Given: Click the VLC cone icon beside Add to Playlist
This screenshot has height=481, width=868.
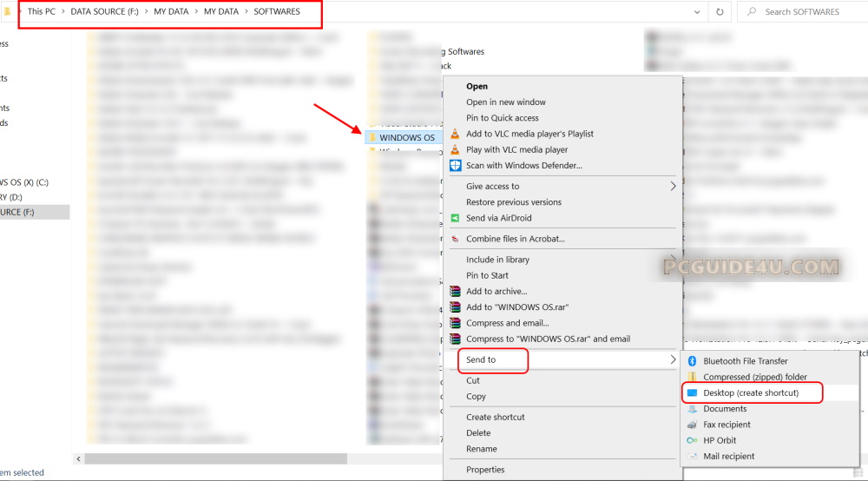Looking at the screenshot, I should point(455,134).
